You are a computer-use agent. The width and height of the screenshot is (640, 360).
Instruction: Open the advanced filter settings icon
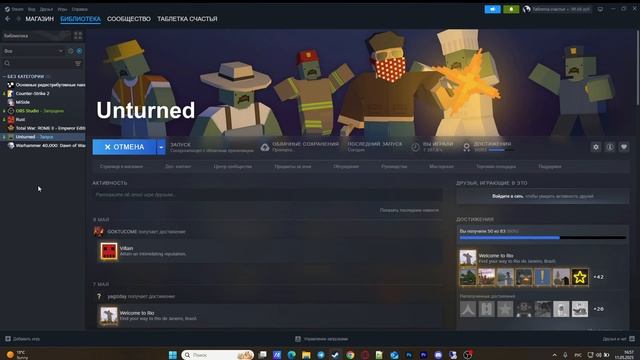[x=78, y=63]
